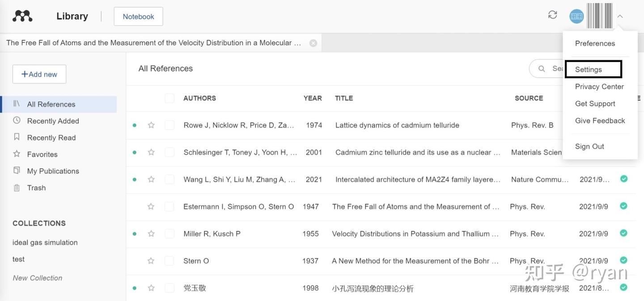The image size is (644, 301).
Task: Click the Mendeley logo icon
Action: pyautogui.click(x=22, y=16)
